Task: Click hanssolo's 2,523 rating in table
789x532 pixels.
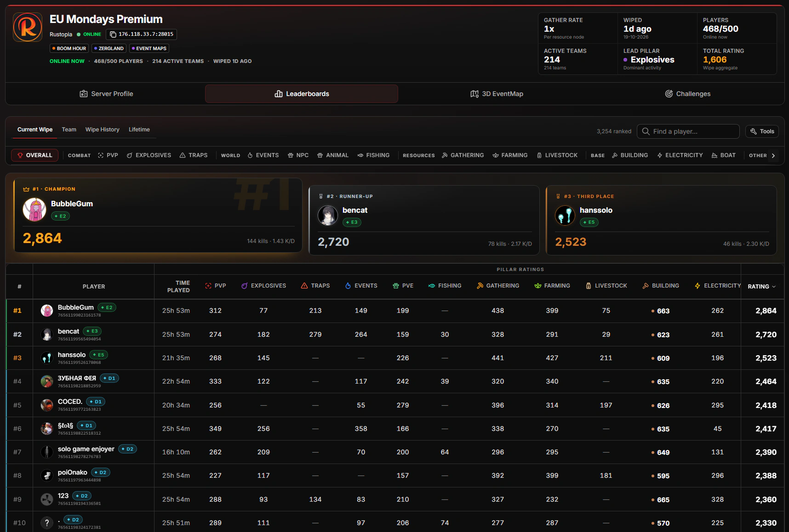Action: coord(766,358)
